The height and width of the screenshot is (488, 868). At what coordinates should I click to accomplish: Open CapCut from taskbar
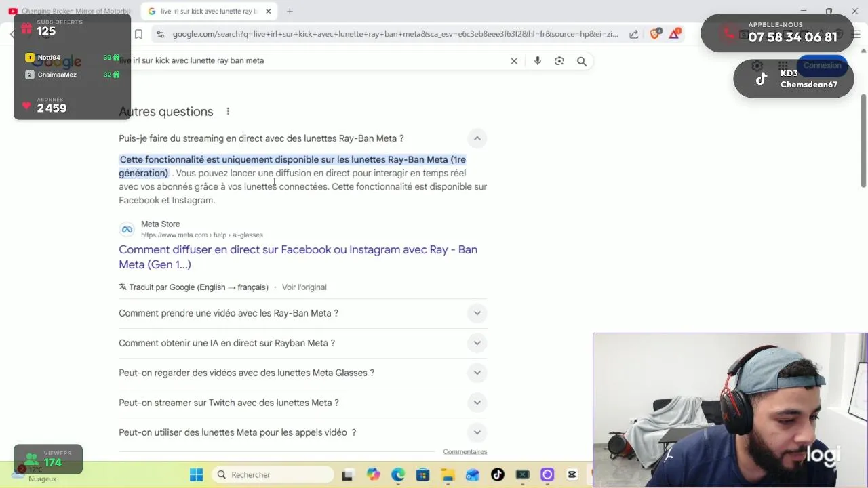point(572,474)
